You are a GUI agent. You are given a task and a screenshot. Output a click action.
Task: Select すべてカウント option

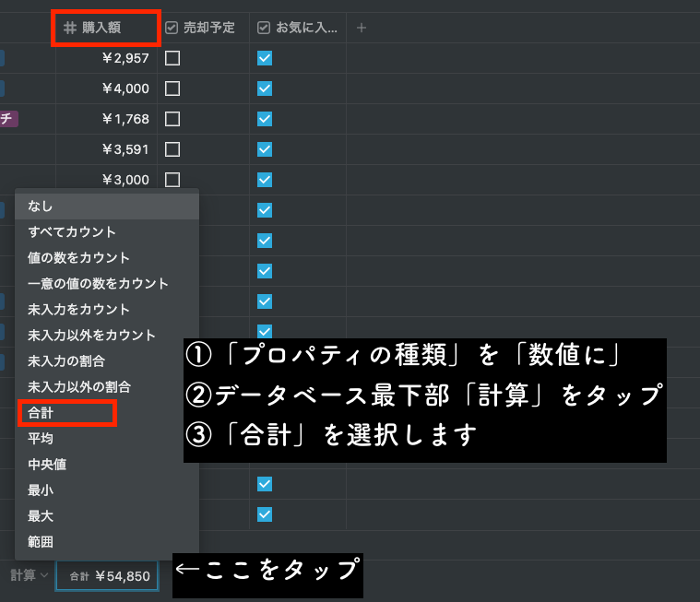107,232
